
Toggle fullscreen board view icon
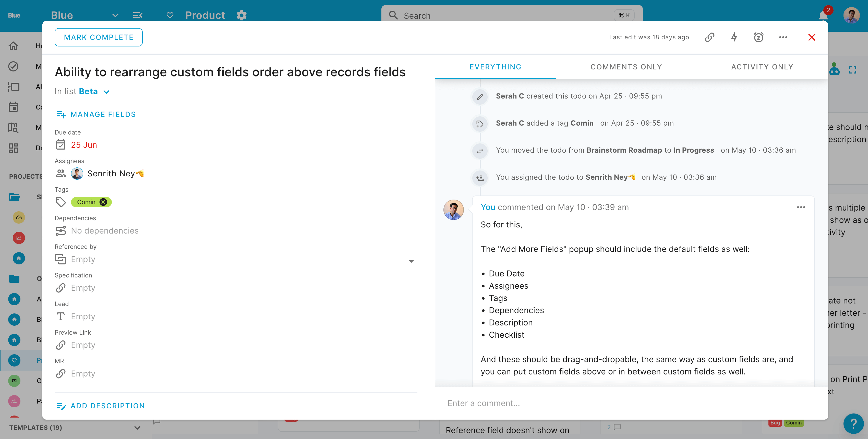tap(852, 70)
